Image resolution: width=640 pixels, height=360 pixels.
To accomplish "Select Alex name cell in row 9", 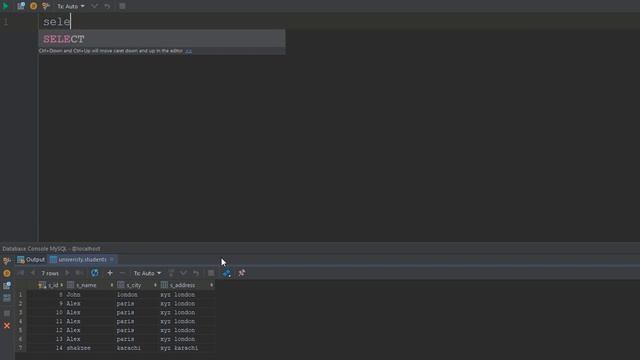I will pyautogui.click(x=90, y=304).
